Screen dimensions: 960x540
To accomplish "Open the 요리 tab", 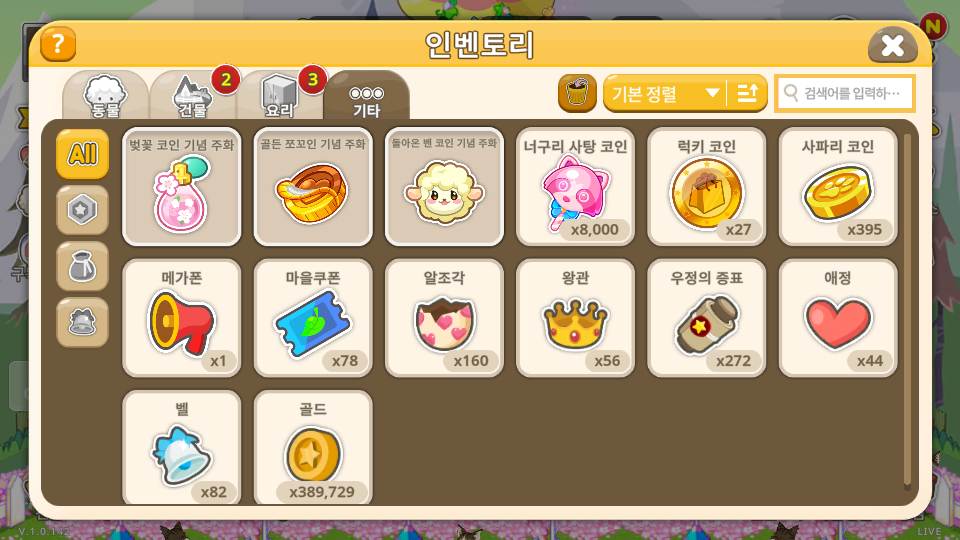I will (x=280, y=96).
